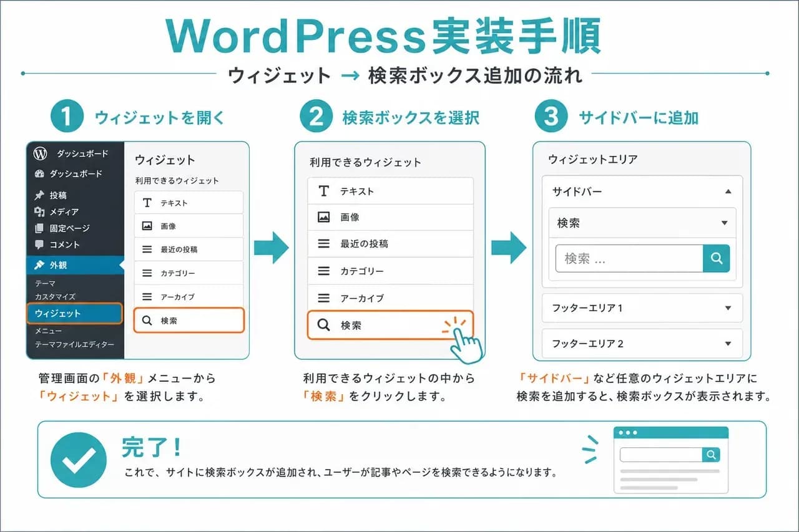Image resolution: width=799 pixels, height=532 pixels.
Task: Click ダッシュボード beside the WordPress logo
Action: coord(82,153)
